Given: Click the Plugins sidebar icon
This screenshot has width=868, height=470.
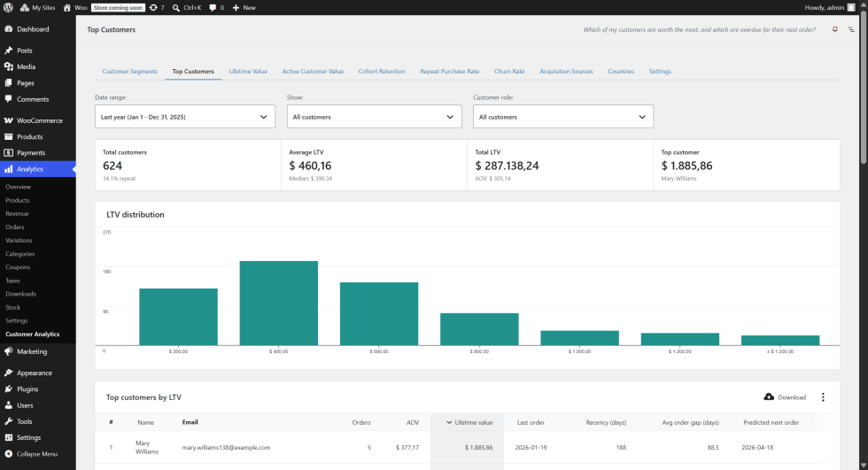Looking at the screenshot, I should point(8,389).
